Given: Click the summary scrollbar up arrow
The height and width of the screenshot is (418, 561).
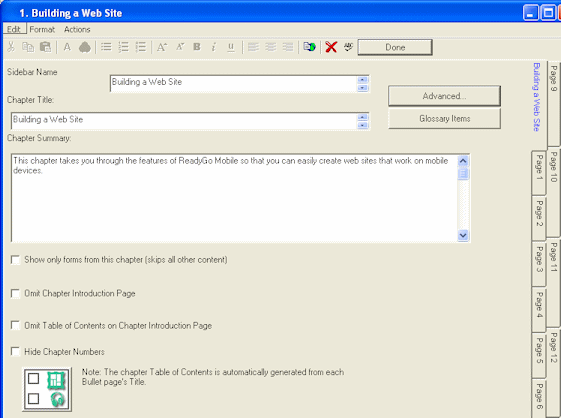Looking at the screenshot, I should (x=463, y=161).
